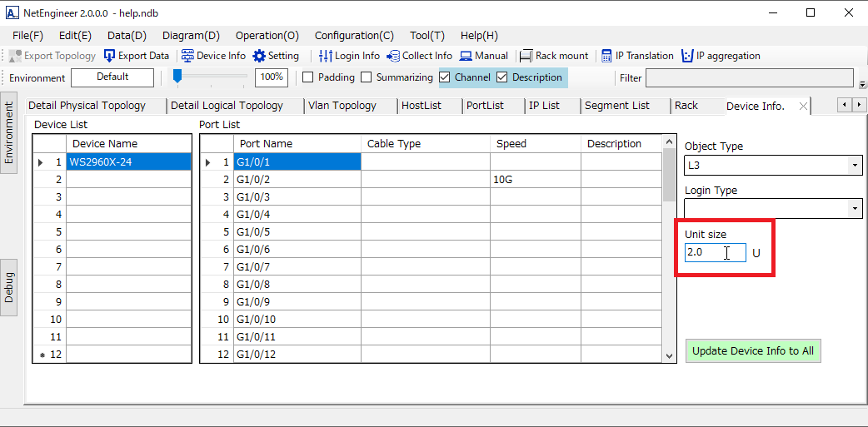Open the Manual toolbar icon
This screenshot has height=427, width=868.
[466, 56]
